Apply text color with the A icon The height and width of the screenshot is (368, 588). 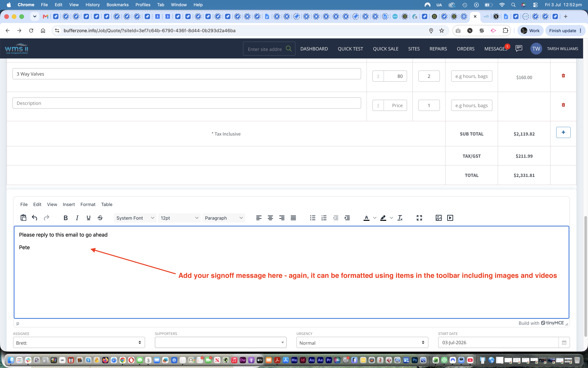tap(366, 218)
